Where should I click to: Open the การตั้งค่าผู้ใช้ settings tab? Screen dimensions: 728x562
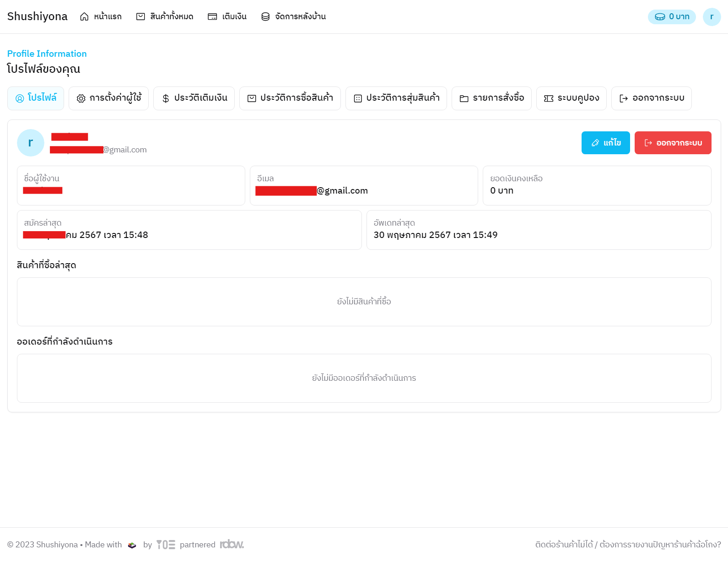point(108,98)
